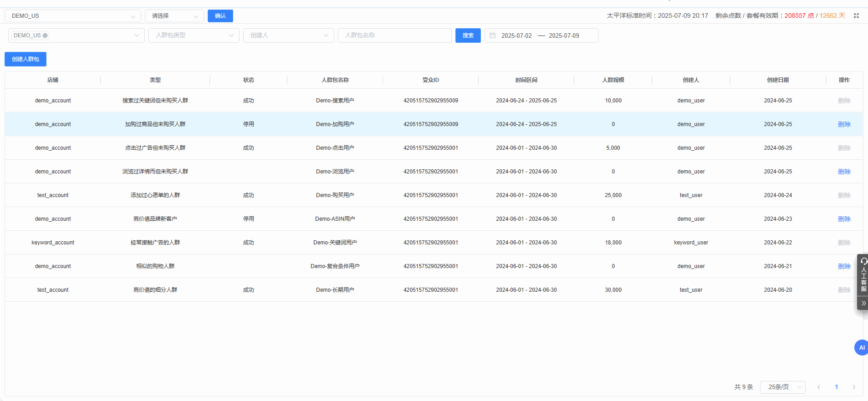Expand the DEMO_US store filter dropdown

77,36
